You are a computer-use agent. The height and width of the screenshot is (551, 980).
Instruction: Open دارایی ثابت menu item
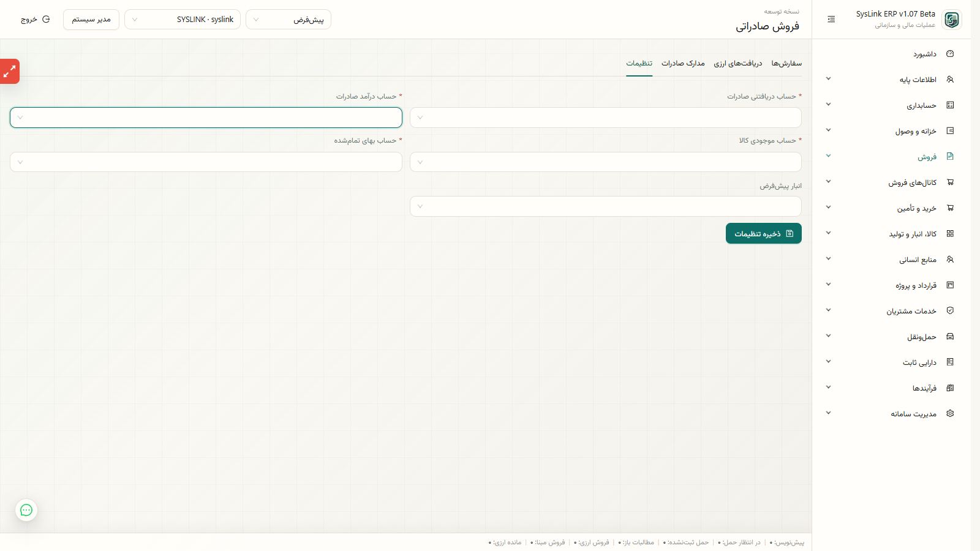pyautogui.click(x=891, y=362)
